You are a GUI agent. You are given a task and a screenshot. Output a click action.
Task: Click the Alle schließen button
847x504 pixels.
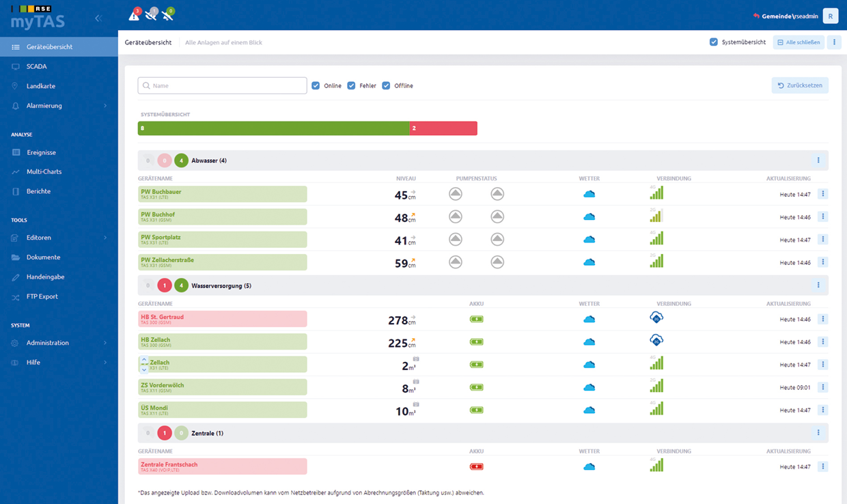pos(799,42)
